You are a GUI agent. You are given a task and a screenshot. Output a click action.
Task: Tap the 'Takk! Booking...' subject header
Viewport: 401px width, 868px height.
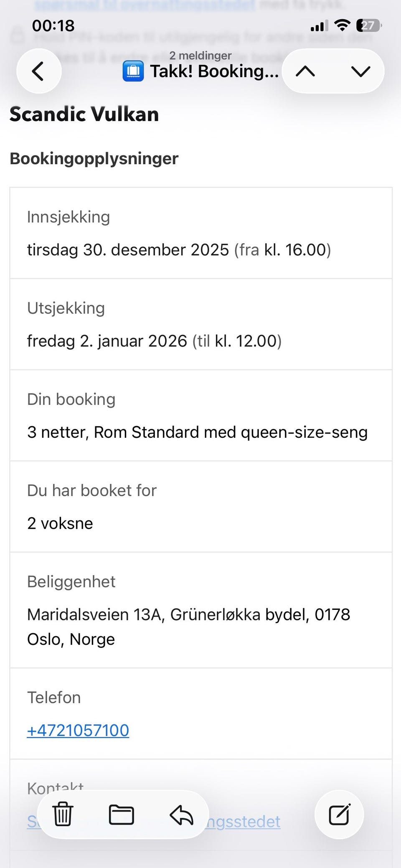pyautogui.click(x=214, y=71)
